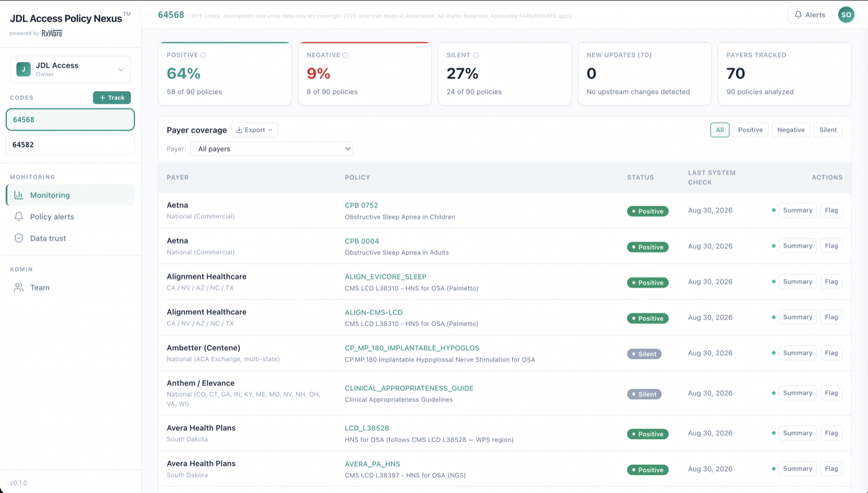Flag the CPB 0752 policy
Viewport: 868px width, 493px height.
pyautogui.click(x=831, y=210)
